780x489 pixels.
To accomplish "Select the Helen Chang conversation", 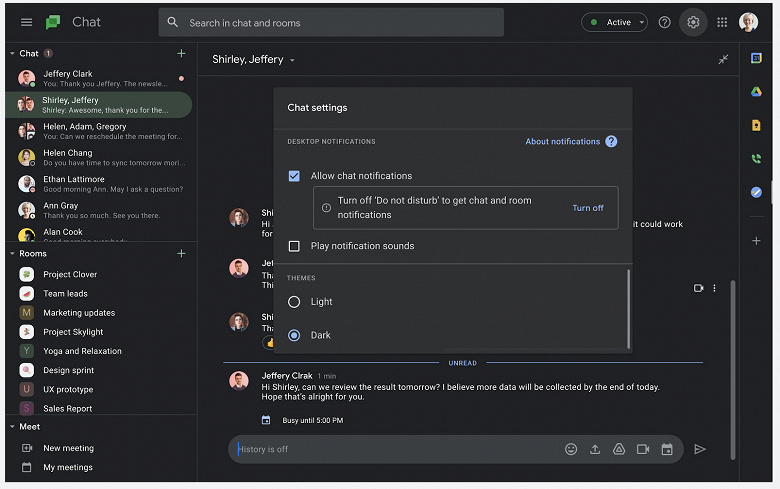I will point(98,158).
